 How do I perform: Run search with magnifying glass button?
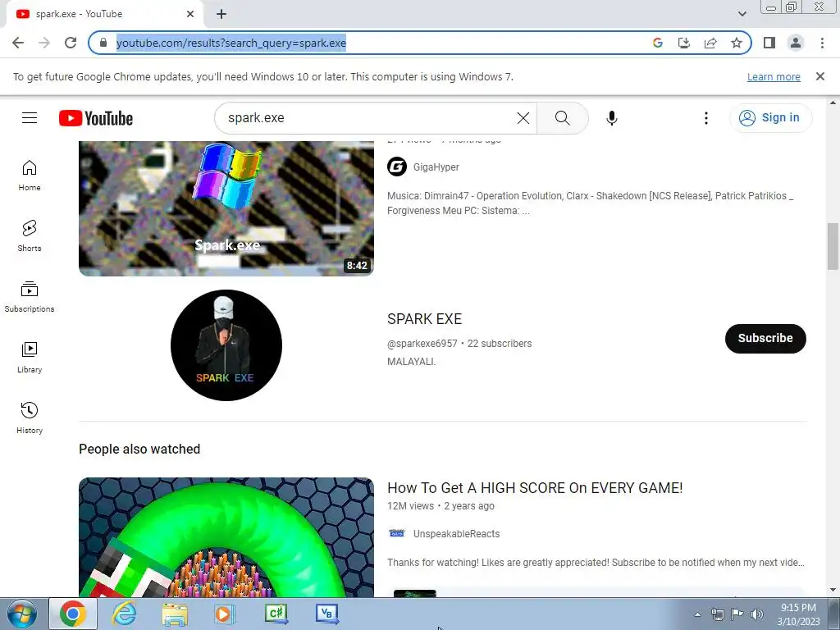[563, 118]
